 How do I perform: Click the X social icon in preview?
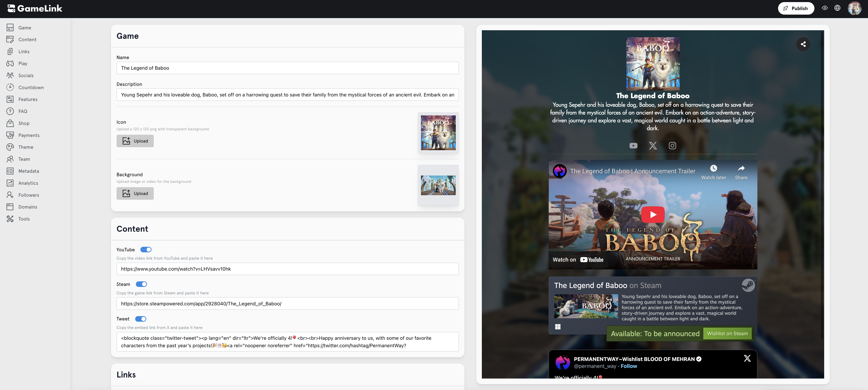click(653, 145)
